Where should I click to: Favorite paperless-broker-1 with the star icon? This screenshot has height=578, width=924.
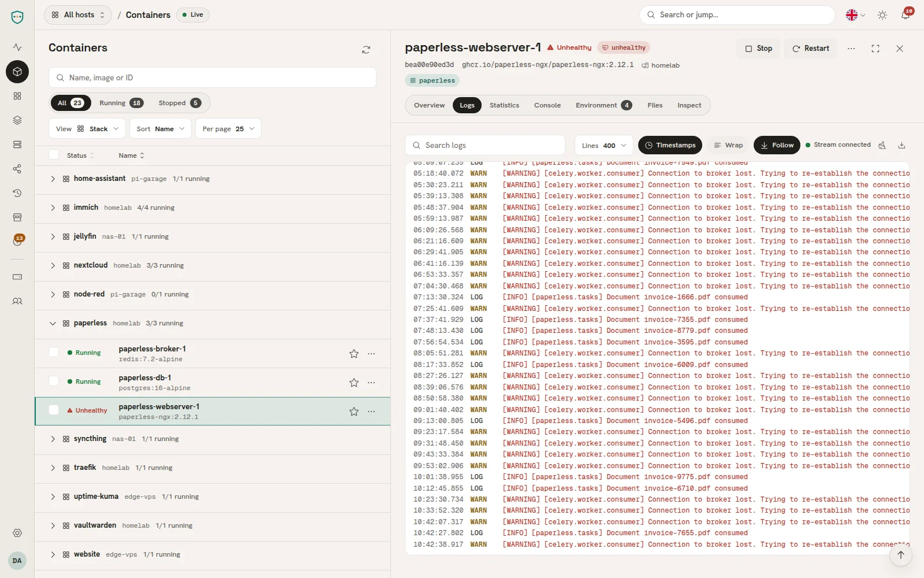pyautogui.click(x=354, y=354)
